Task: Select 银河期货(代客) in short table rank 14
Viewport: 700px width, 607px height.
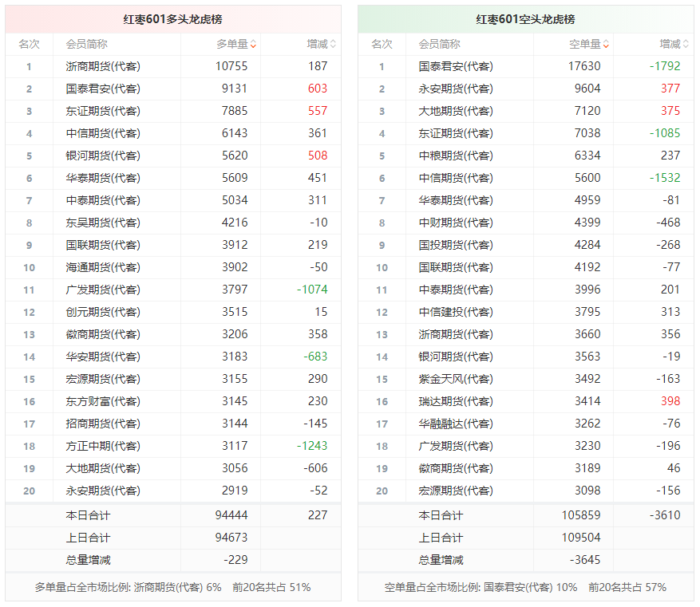Action: pyautogui.click(x=456, y=357)
